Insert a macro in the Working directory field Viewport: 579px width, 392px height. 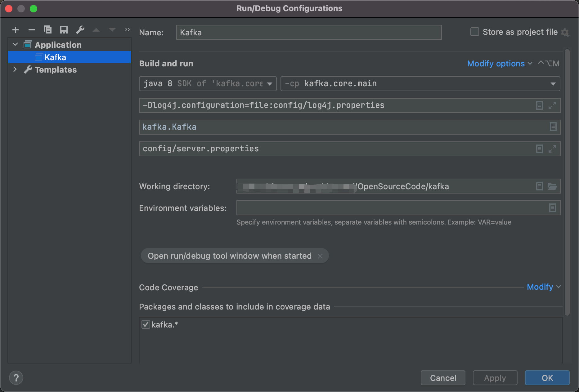click(540, 186)
